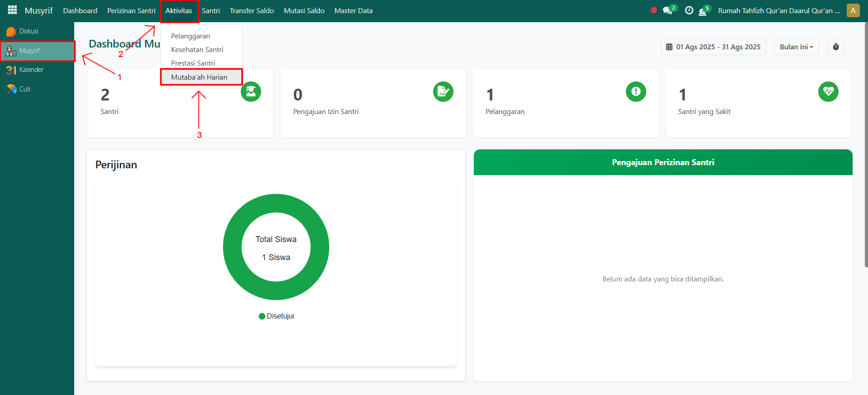Viewport: 868px width, 395px height.
Task: Toggle the Disetujui legend in chart
Action: tap(276, 316)
